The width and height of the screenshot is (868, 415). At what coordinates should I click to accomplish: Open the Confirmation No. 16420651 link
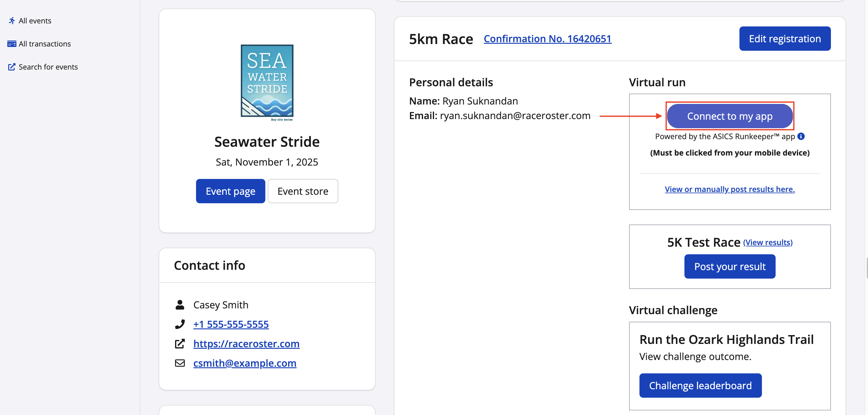tap(547, 39)
